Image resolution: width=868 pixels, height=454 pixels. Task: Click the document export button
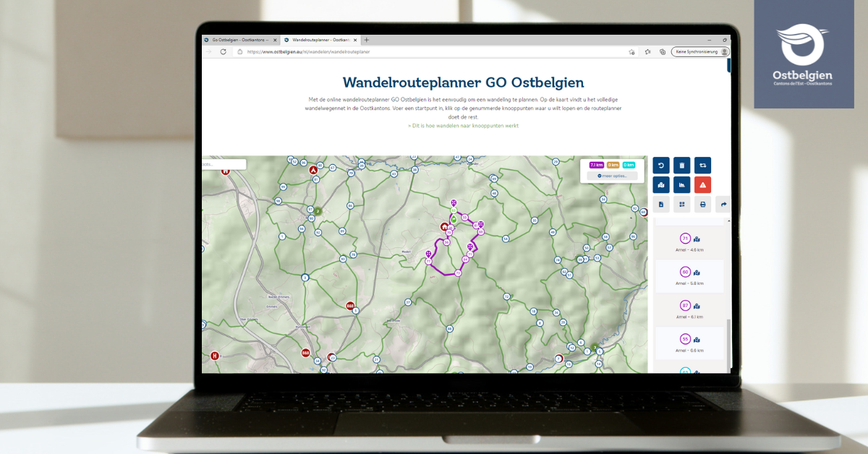(661, 205)
